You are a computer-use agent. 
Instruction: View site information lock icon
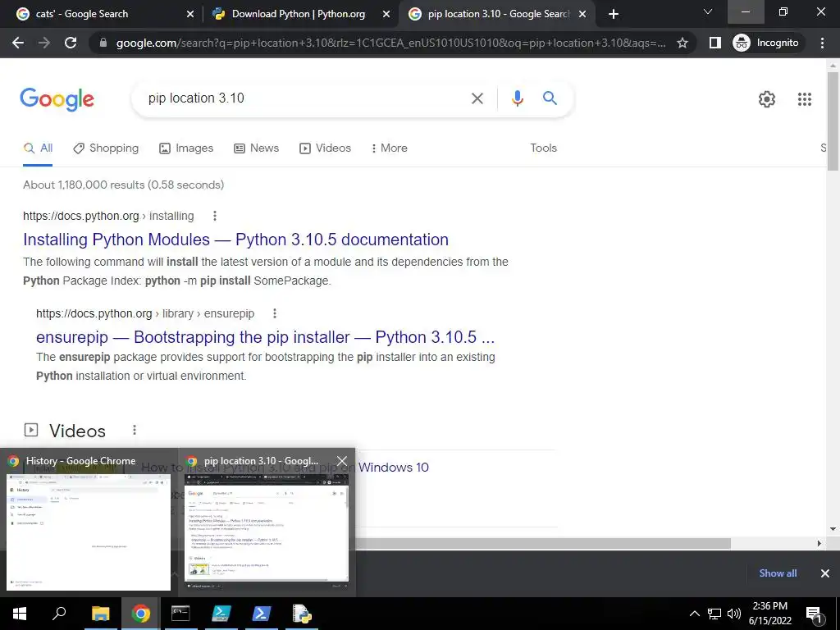click(103, 43)
